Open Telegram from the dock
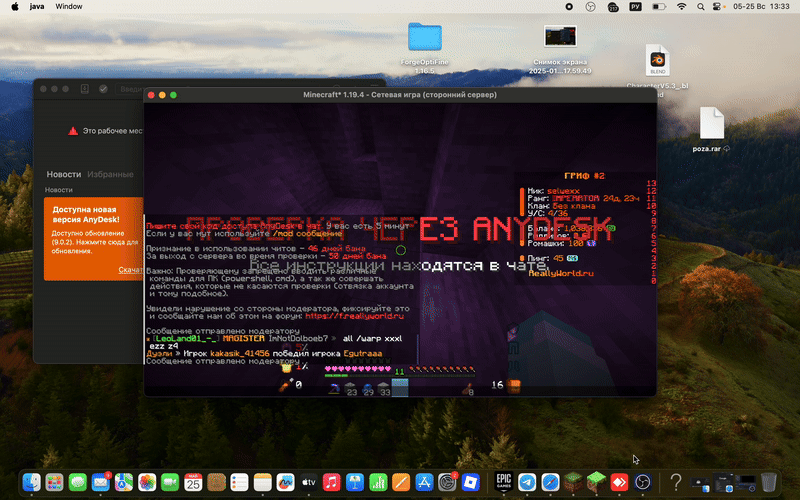This screenshot has height=500, width=800. [527, 482]
